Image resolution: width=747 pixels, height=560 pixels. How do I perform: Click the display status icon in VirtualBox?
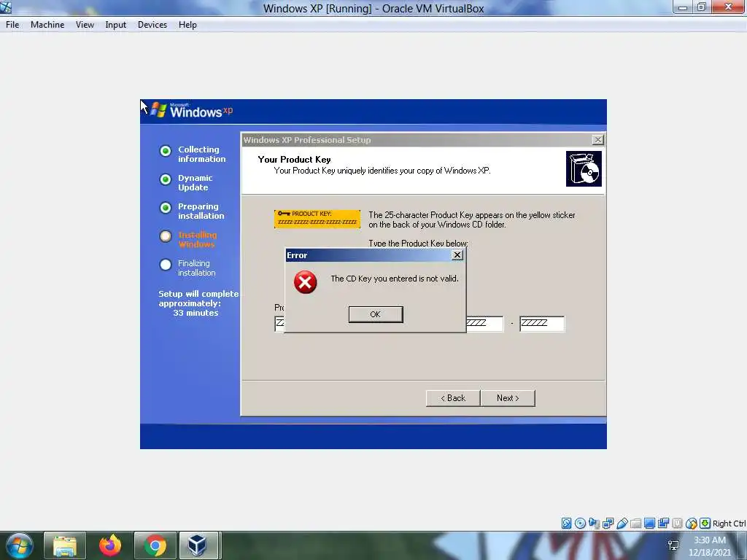tap(649, 524)
